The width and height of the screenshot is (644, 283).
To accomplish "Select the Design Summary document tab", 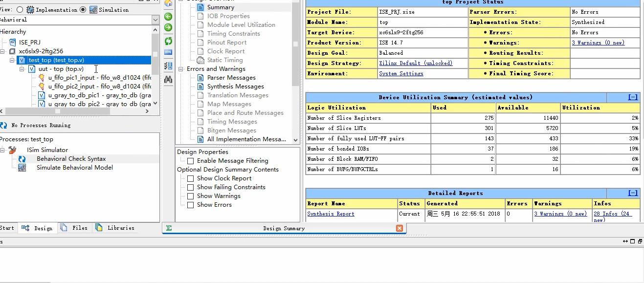I will (284, 228).
